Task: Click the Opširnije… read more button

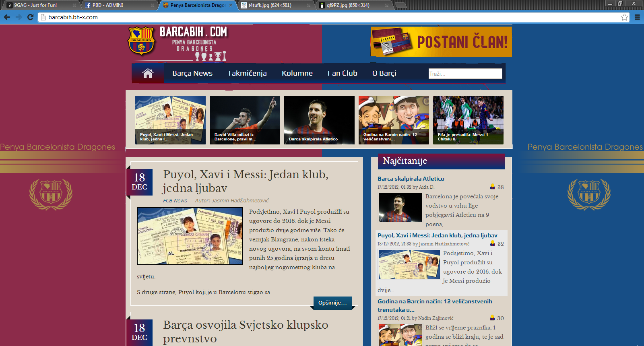Action: [332, 303]
